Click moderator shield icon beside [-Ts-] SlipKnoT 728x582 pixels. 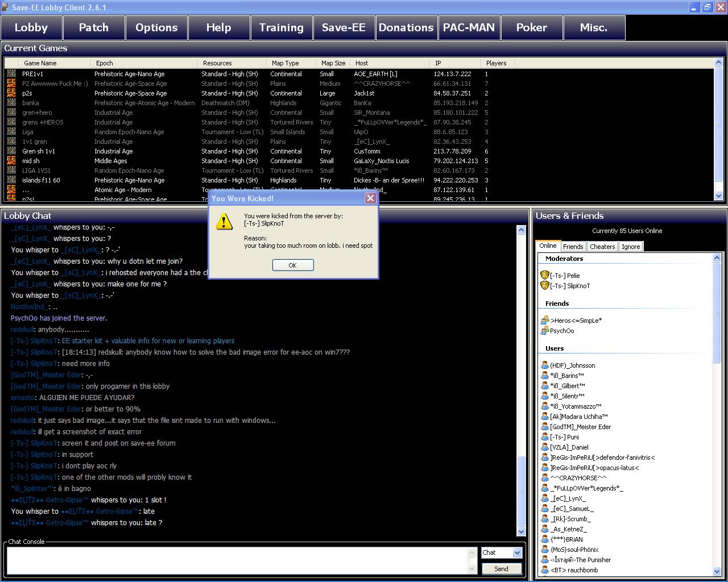tap(545, 285)
